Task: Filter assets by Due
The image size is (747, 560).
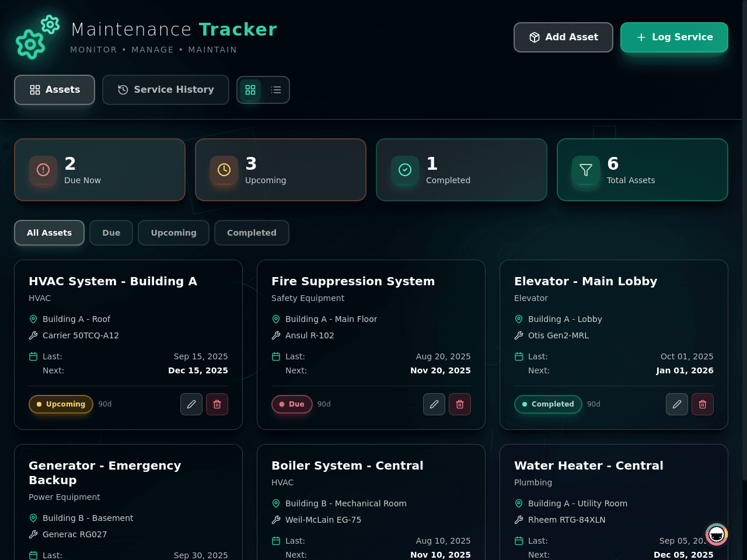Action: (111, 233)
